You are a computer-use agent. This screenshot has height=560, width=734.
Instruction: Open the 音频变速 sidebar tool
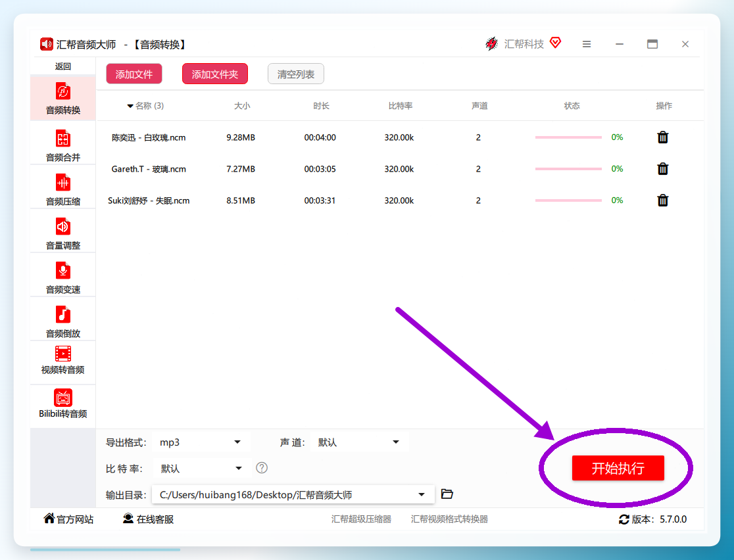pos(62,277)
